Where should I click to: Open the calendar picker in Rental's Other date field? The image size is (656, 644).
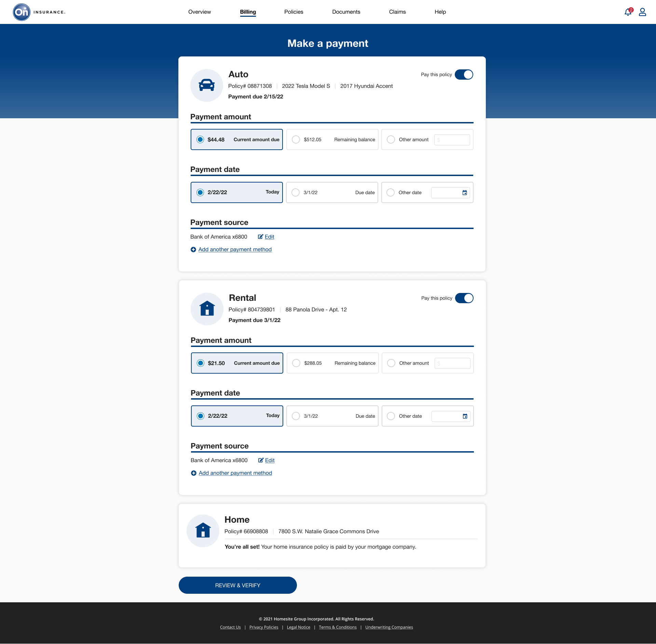click(465, 416)
